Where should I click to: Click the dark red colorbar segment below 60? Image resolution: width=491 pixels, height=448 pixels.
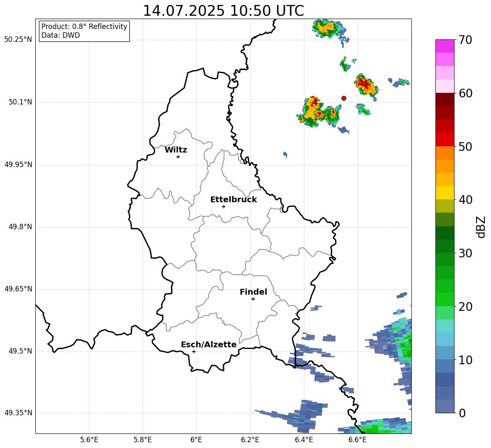[445, 99]
